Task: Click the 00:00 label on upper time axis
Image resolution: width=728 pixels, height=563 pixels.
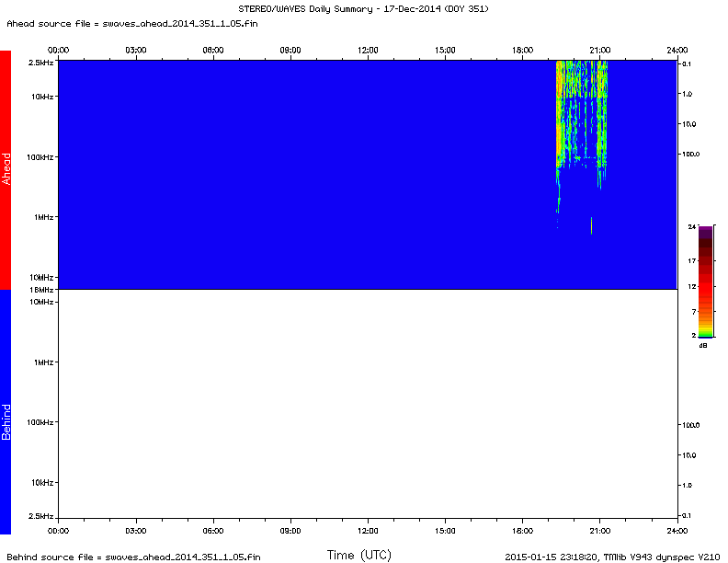Action: [58, 51]
